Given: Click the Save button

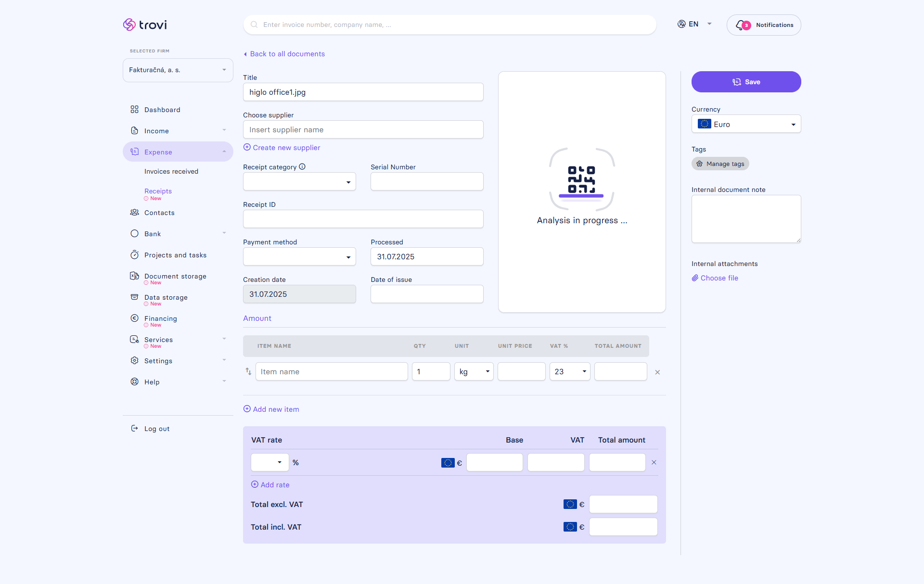Looking at the screenshot, I should [746, 82].
